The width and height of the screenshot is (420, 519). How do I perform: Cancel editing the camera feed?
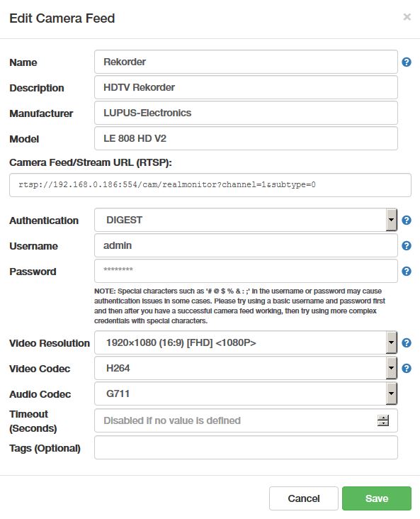click(x=304, y=498)
